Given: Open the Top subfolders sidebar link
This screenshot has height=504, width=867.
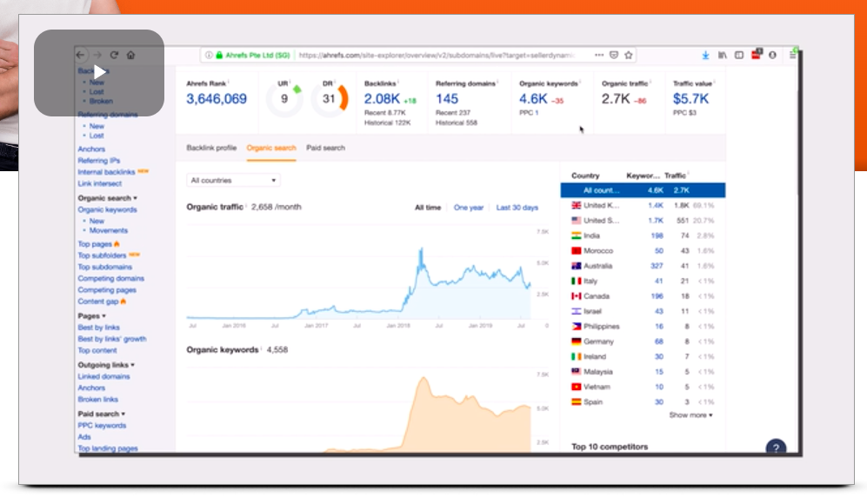Looking at the screenshot, I should pos(102,255).
